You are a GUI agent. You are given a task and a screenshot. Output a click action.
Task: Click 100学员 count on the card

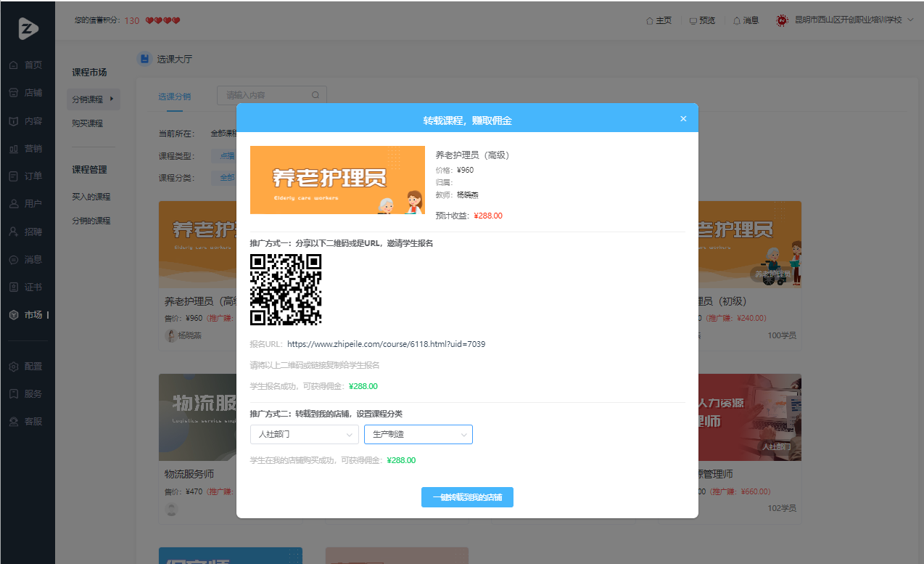pos(782,335)
